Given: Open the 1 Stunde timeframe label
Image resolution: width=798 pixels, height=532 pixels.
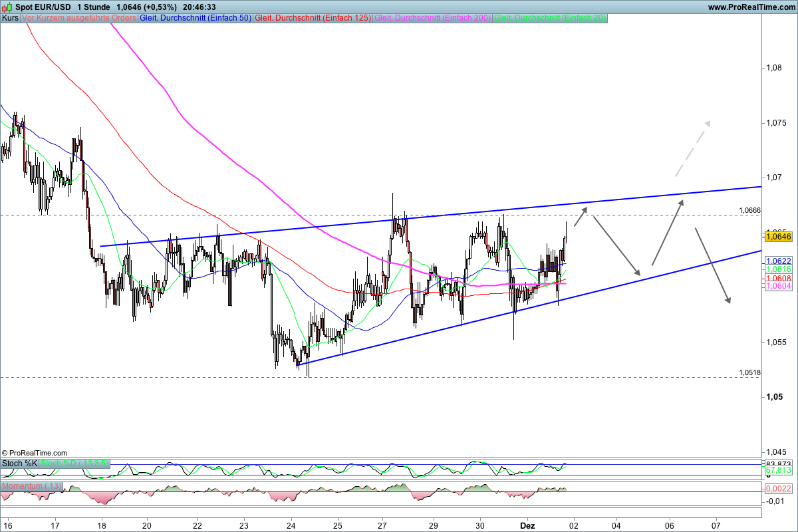Looking at the screenshot, I should pyautogui.click(x=94, y=7).
